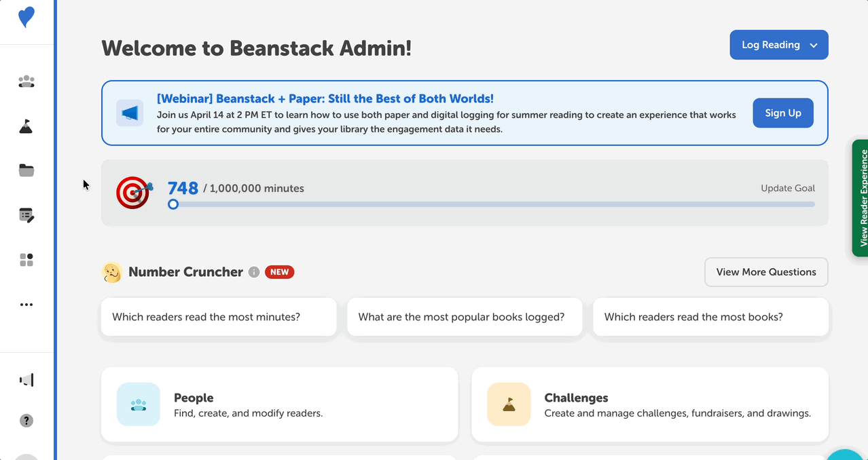Ask which readers read the most minutes
The image size is (868, 460).
point(218,317)
